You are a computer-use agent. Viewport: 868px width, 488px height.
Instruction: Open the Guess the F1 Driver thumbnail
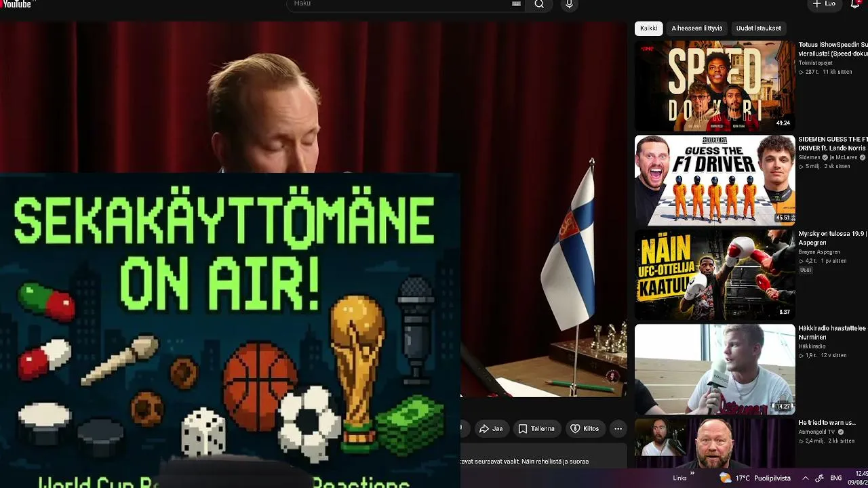pos(715,180)
